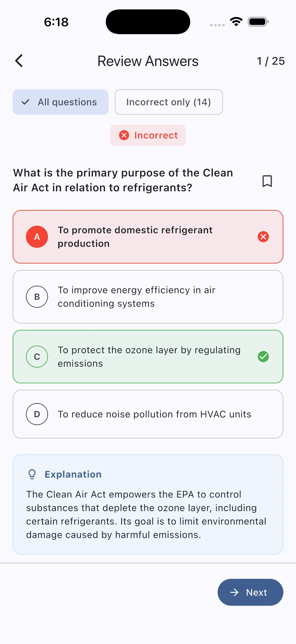The image size is (296, 644).
Task: Click red X icon on answer A
Action: tap(263, 236)
